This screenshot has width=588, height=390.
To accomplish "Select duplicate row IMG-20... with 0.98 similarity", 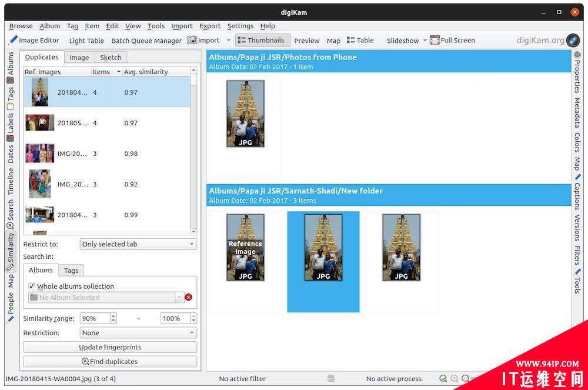I will tap(107, 154).
